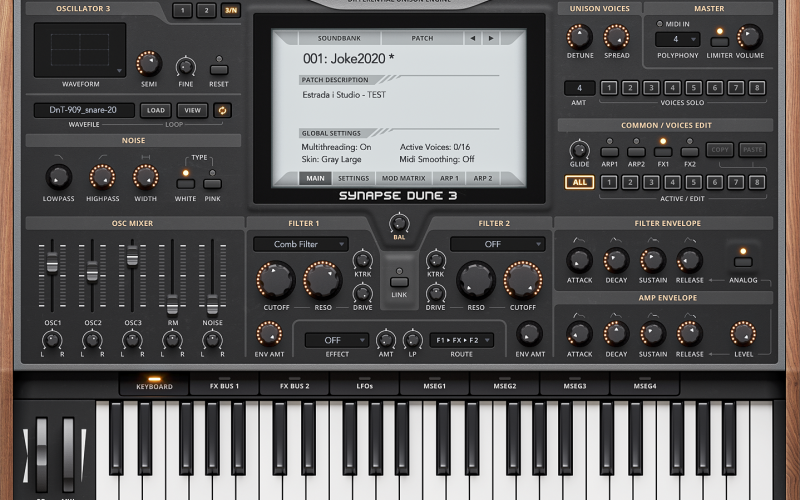Click the Amp Envelope LEVEL knob
The width and height of the screenshot is (800, 500).
(743, 334)
